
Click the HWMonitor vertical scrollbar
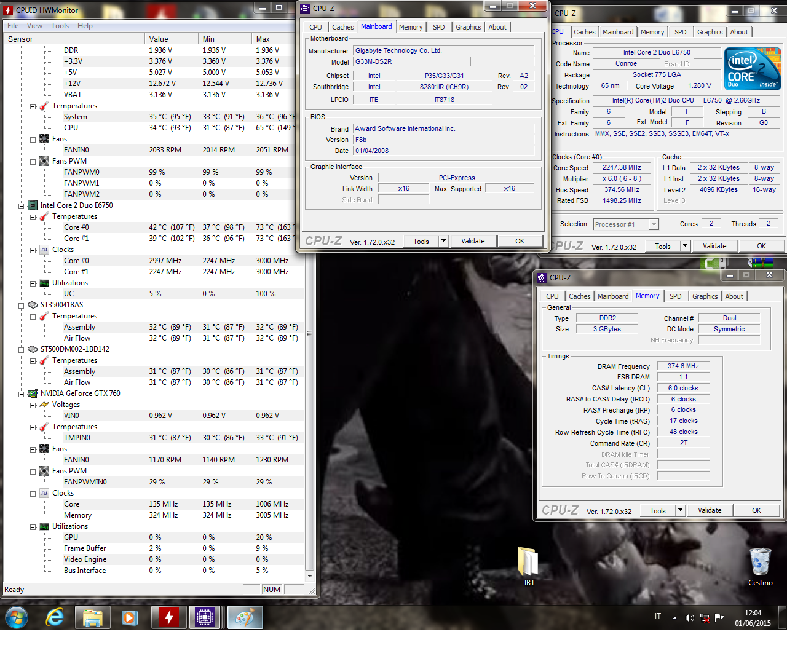309,307
